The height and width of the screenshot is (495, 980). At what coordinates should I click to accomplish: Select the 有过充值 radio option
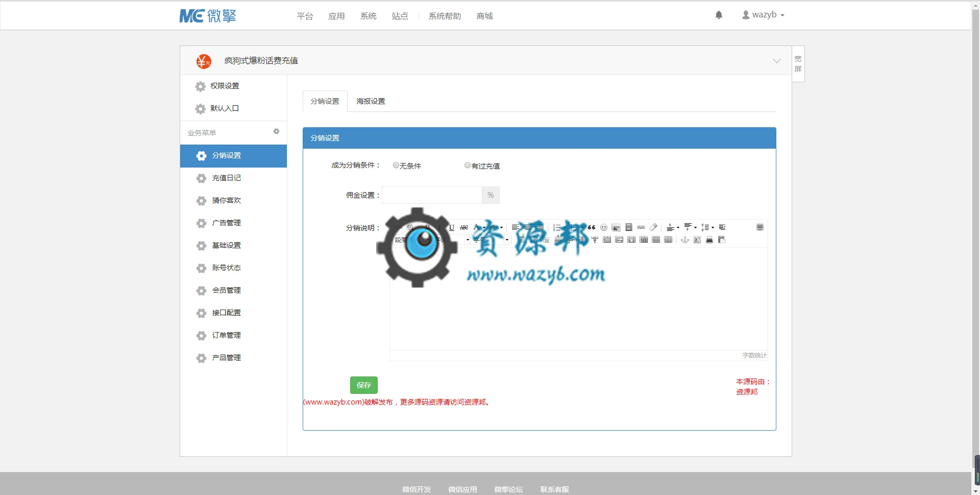pos(468,165)
